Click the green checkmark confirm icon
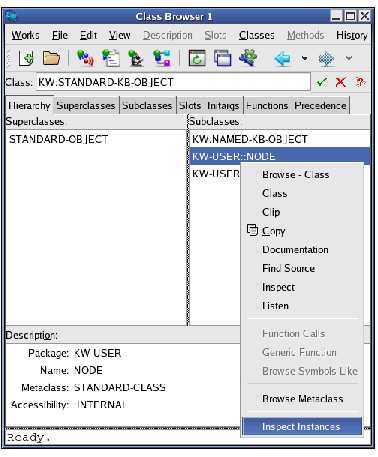This screenshot has height=457, width=378. (x=322, y=82)
